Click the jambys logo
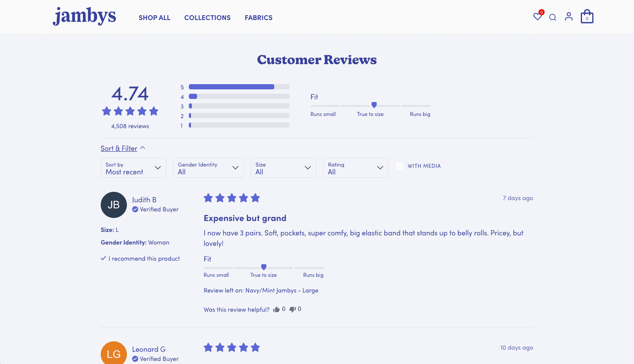This screenshot has width=634, height=364. (84, 17)
